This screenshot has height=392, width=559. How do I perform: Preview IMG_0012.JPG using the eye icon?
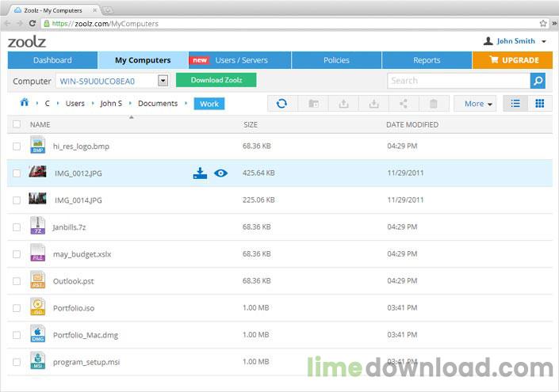tap(220, 173)
